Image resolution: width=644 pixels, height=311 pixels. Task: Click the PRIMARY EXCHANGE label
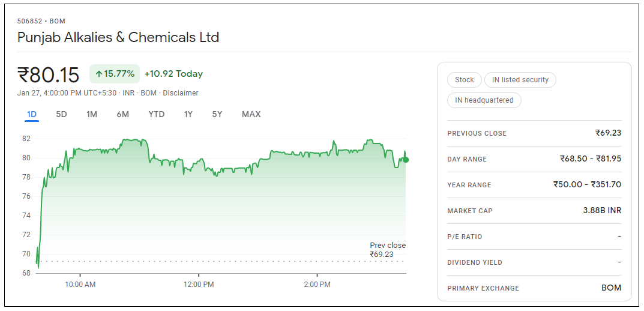point(483,288)
